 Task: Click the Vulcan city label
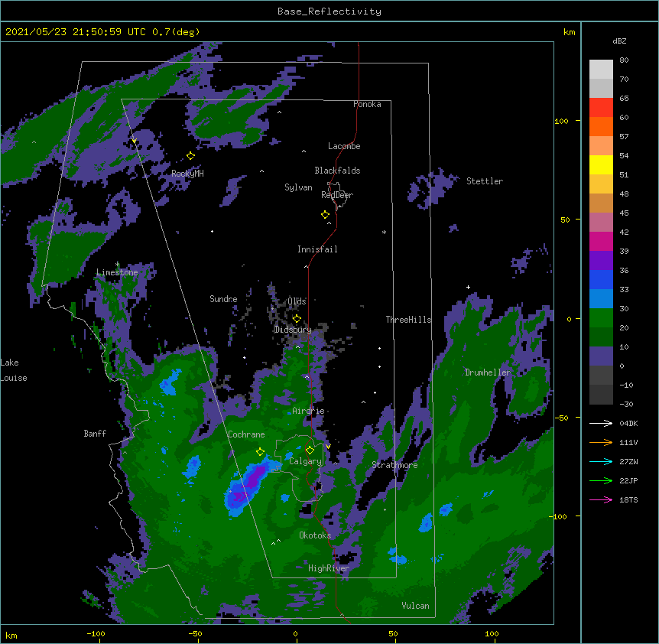tap(415, 606)
